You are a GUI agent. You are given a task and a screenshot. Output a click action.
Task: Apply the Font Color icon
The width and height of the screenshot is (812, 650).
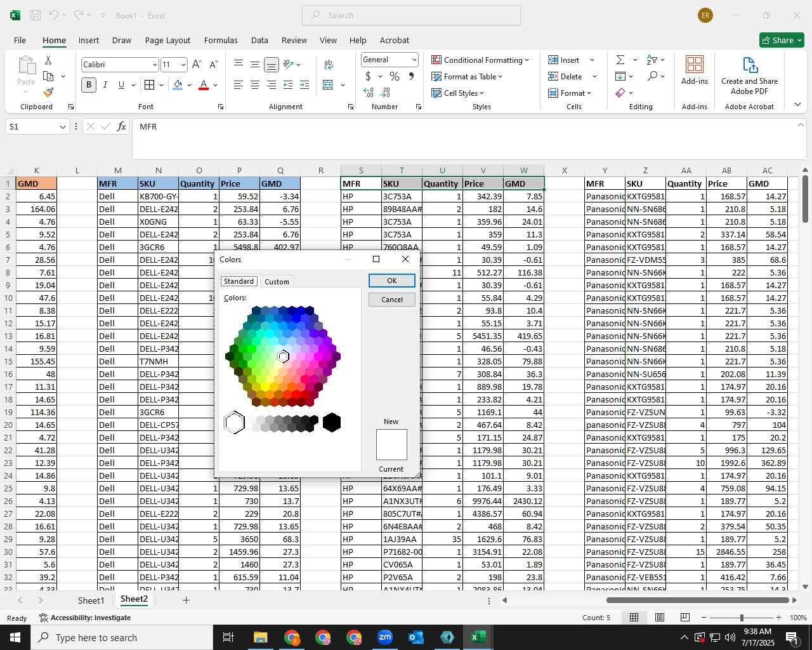tap(204, 84)
